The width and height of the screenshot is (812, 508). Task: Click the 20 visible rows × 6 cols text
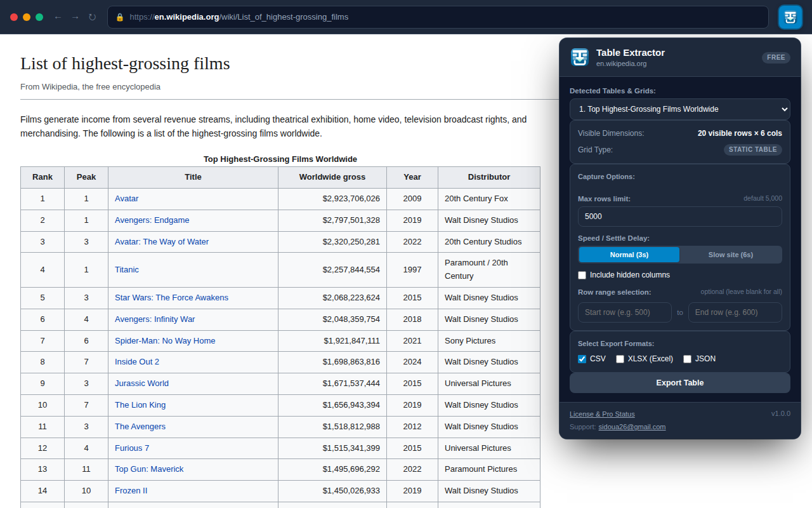click(x=740, y=133)
